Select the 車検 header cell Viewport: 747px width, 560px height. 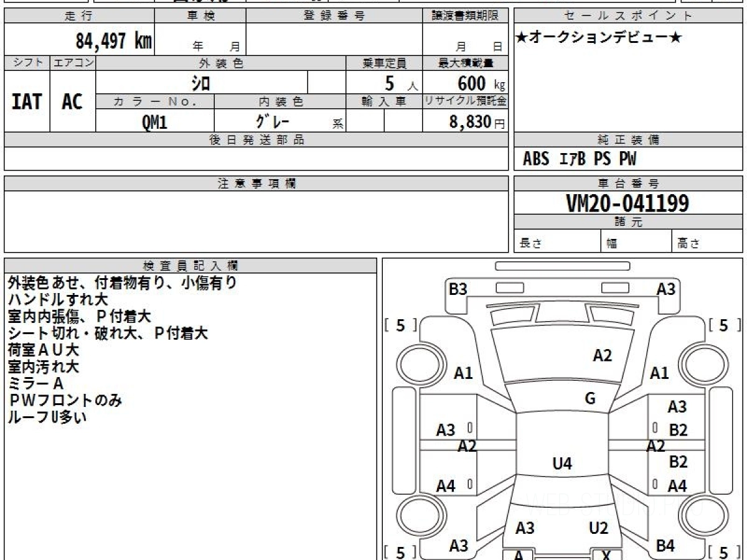pyautogui.click(x=200, y=16)
